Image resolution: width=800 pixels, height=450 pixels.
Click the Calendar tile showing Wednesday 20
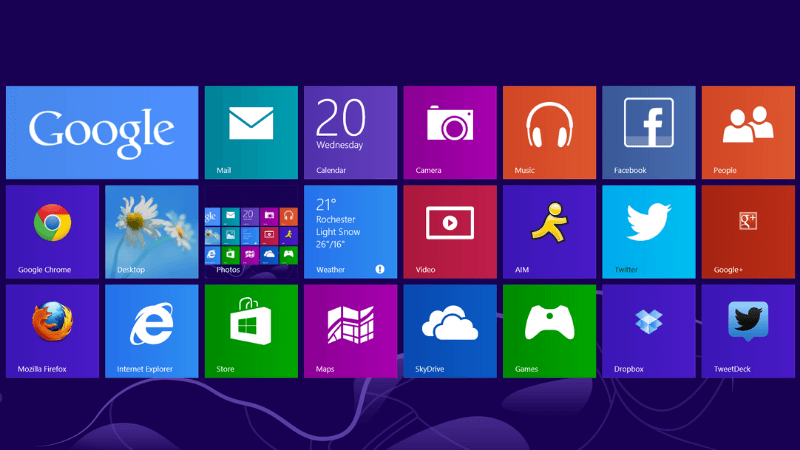coord(351,133)
